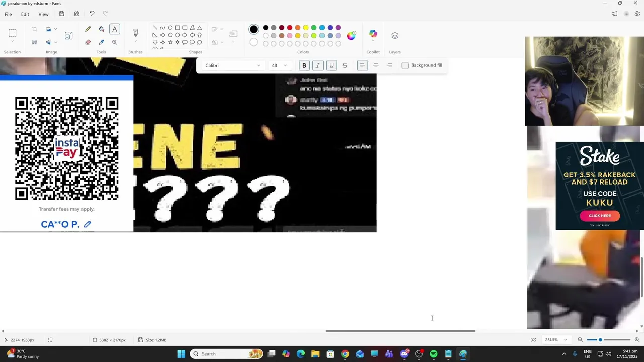Select the Eraser tool
The image size is (644, 362).
click(88, 42)
